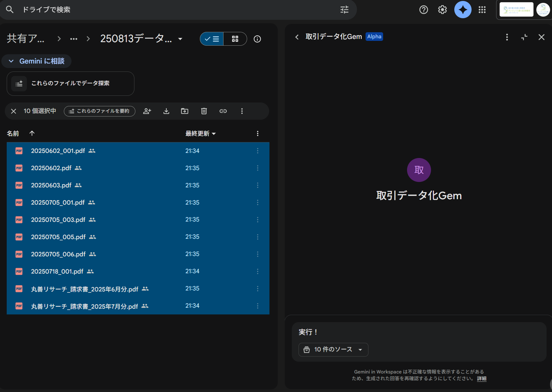This screenshot has width=552, height=392.
Task: Click これらのファイルを要約 button
Action: click(100, 111)
